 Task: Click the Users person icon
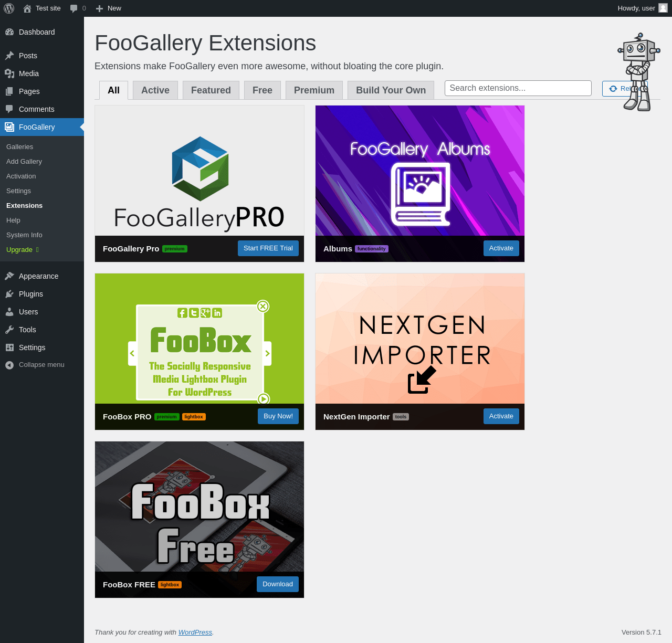point(9,312)
